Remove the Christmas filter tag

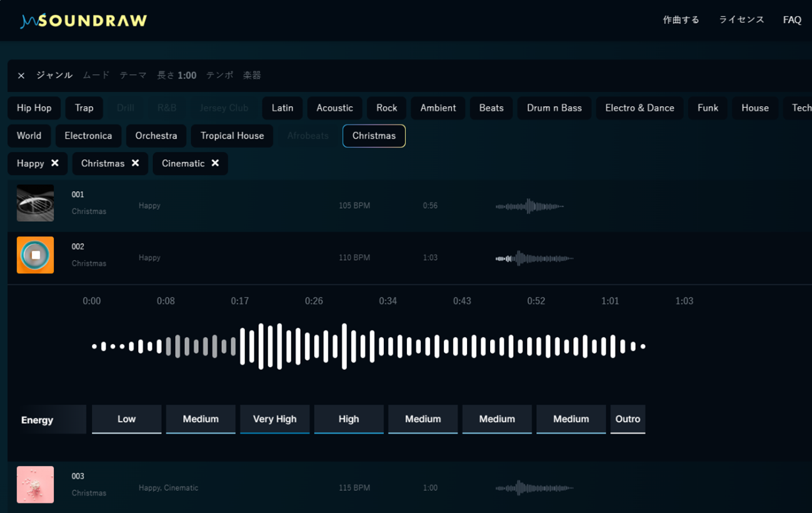(135, 163)
